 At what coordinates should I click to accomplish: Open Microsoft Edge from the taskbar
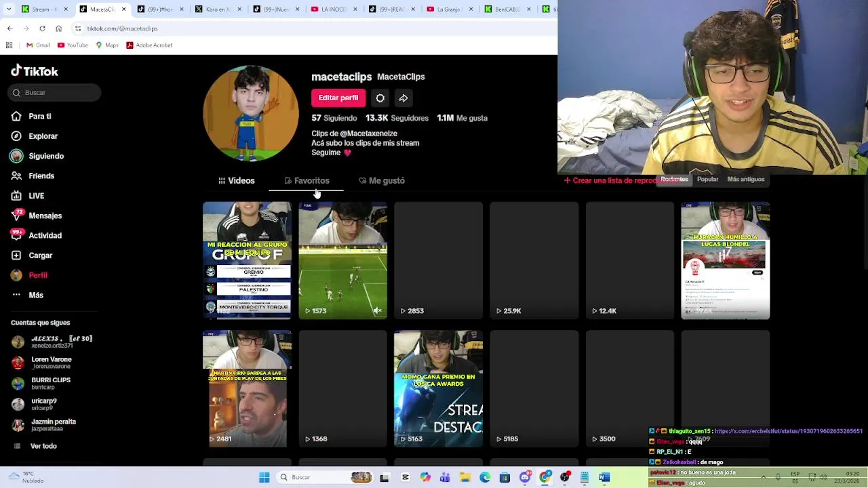point(485,477)
